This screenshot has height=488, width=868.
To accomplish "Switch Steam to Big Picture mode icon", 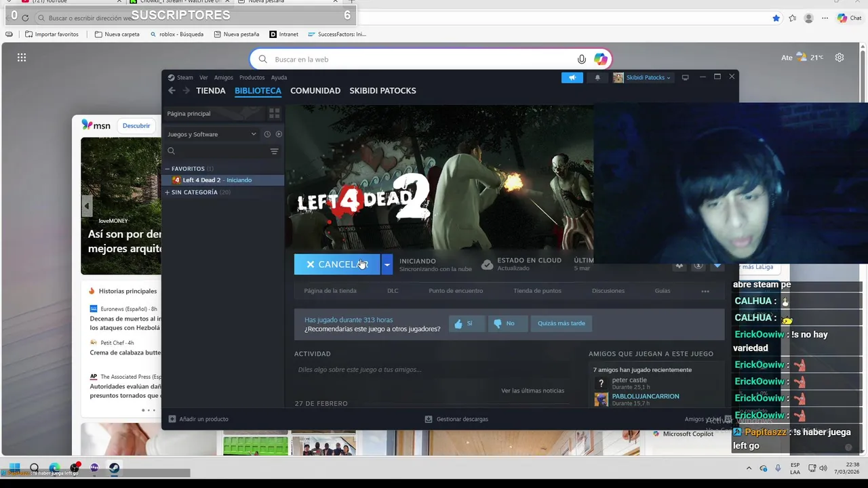I will coord(685,77).
